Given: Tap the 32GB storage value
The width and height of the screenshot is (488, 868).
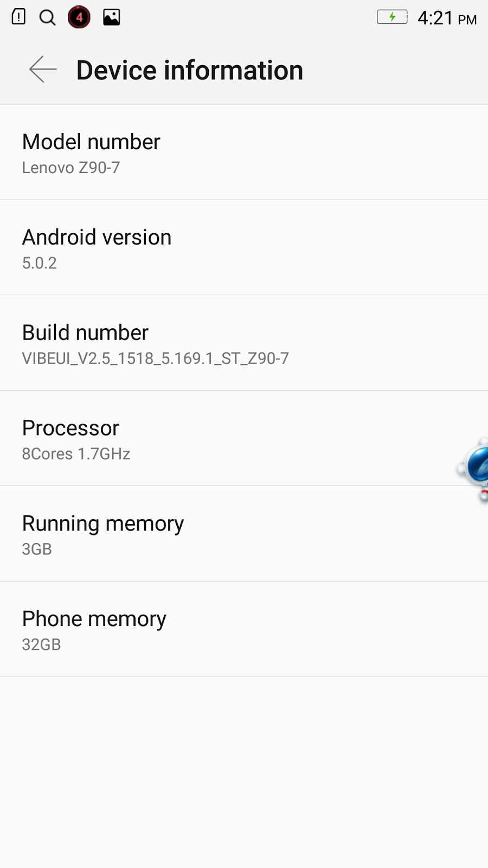Looking at the screenshot, I should tap(42, 645).
